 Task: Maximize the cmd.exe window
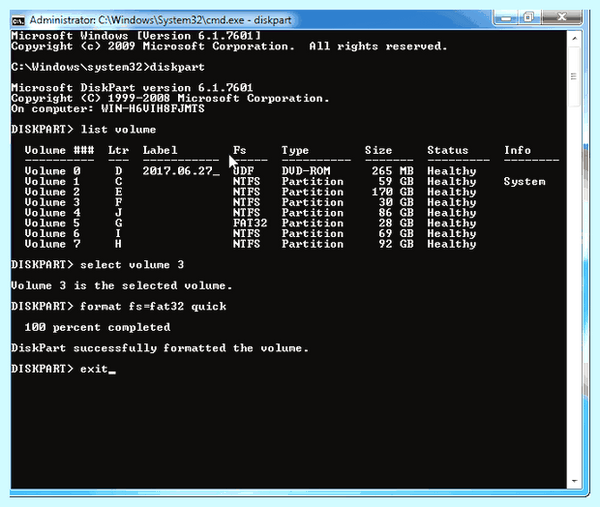point(529,18)
